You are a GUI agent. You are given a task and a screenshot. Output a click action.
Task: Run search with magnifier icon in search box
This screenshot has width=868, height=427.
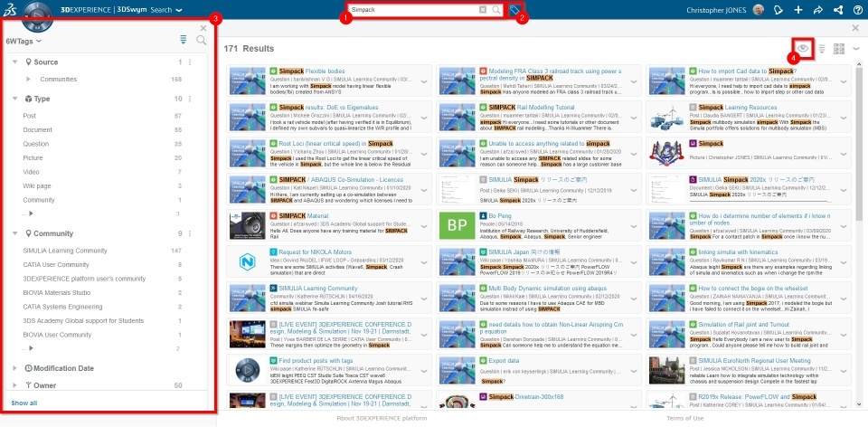tap(496, 10)
